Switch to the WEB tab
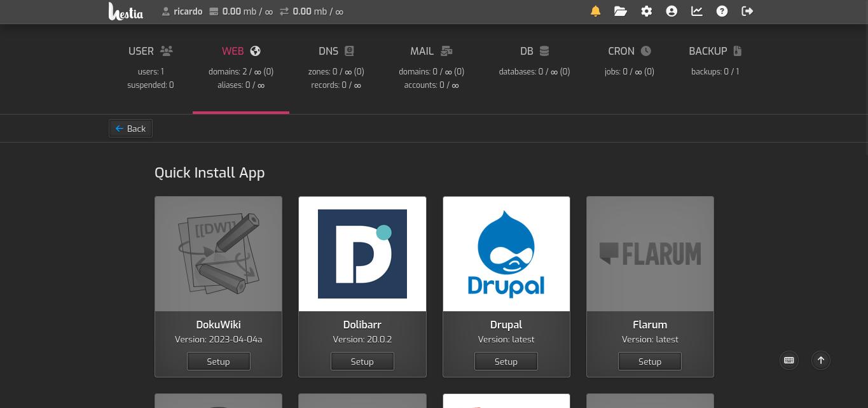The height and width of the screenshot is (408, 868). click(x=241, y=68)
